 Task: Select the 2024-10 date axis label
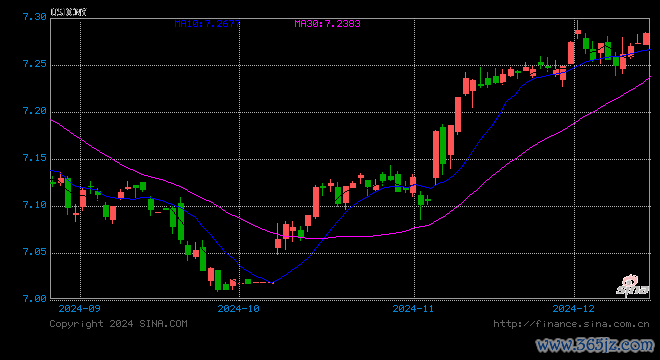tap(239, 309)
